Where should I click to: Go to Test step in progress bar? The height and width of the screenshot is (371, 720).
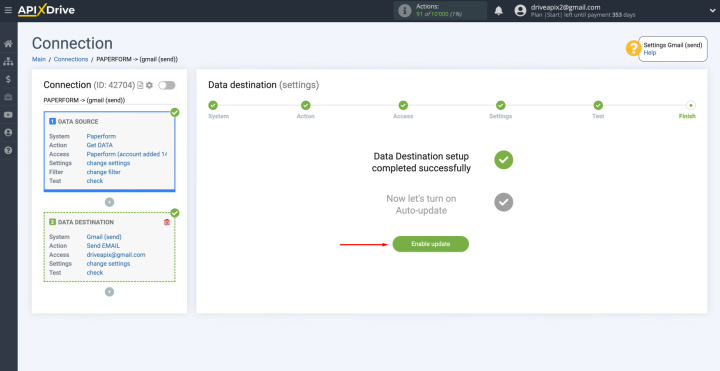tap(598, 105)
